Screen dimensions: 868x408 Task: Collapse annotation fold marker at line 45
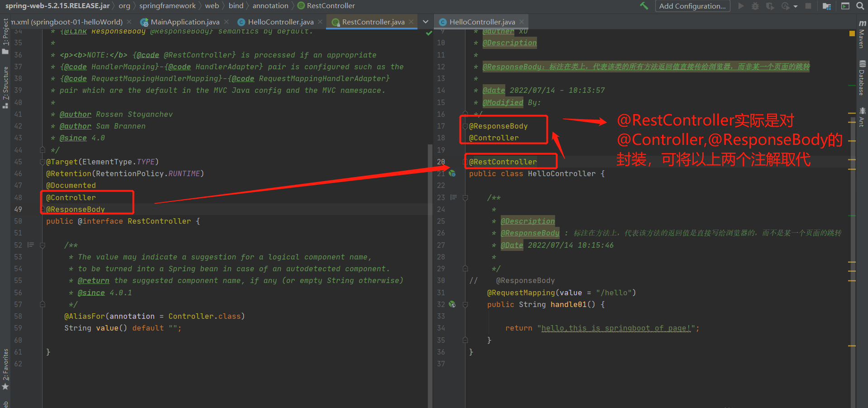pos(42,162)
